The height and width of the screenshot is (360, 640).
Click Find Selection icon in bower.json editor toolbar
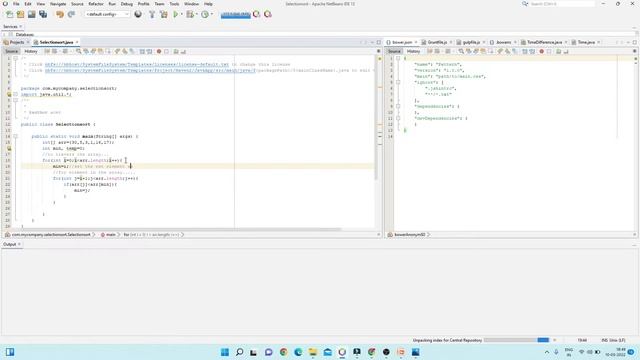pos(461,51)
